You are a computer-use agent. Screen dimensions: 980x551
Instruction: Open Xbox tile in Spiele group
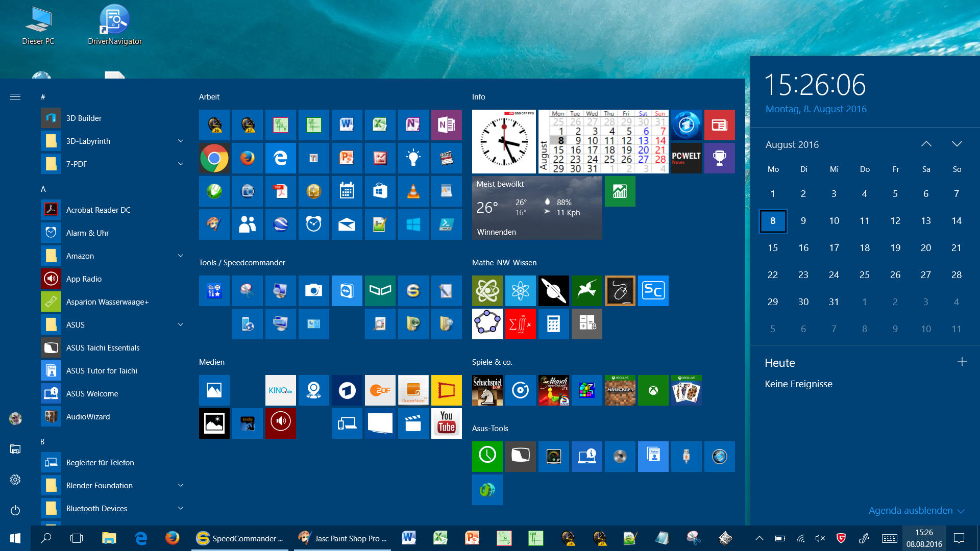pos(653,390)
